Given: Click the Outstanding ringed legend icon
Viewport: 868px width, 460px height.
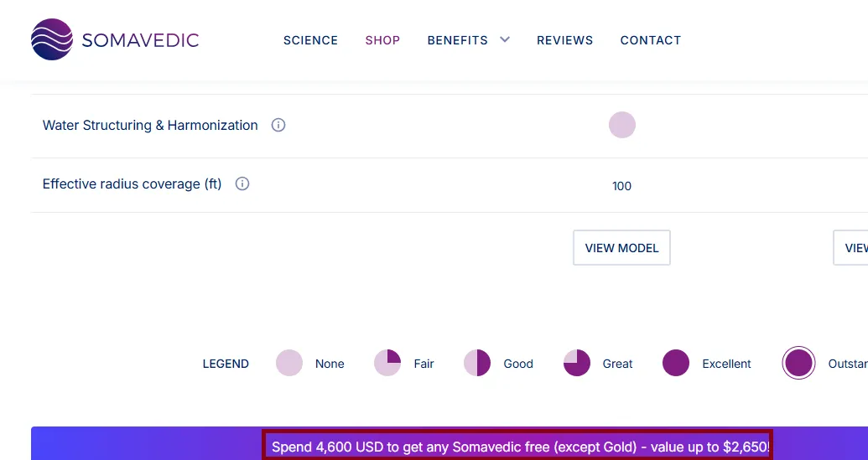Looking at the screenshot, I should coord(798,364).
